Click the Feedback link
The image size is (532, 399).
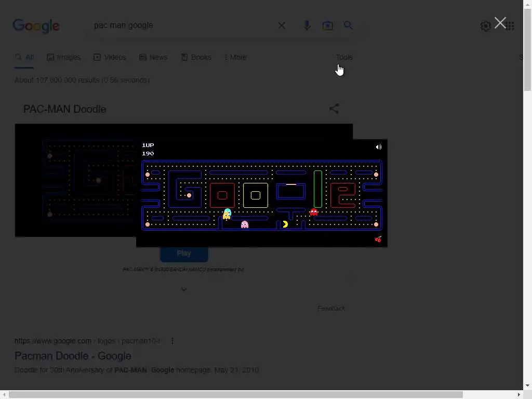coord(331,308)
